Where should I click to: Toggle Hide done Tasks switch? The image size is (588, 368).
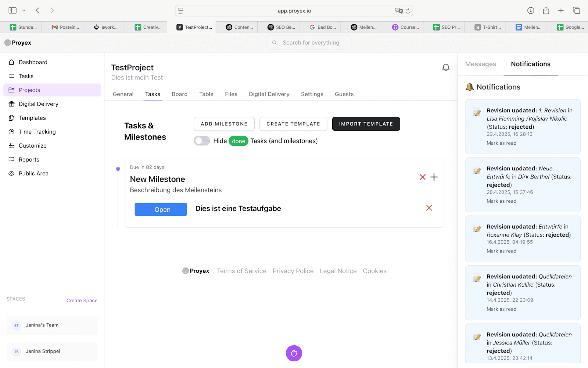click(x=202, y=141)
